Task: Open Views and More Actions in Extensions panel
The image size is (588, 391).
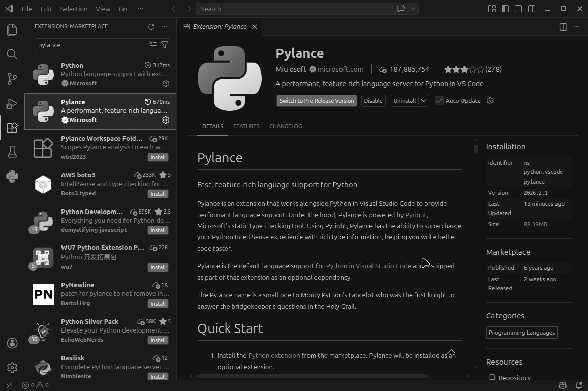Action: 165,26
